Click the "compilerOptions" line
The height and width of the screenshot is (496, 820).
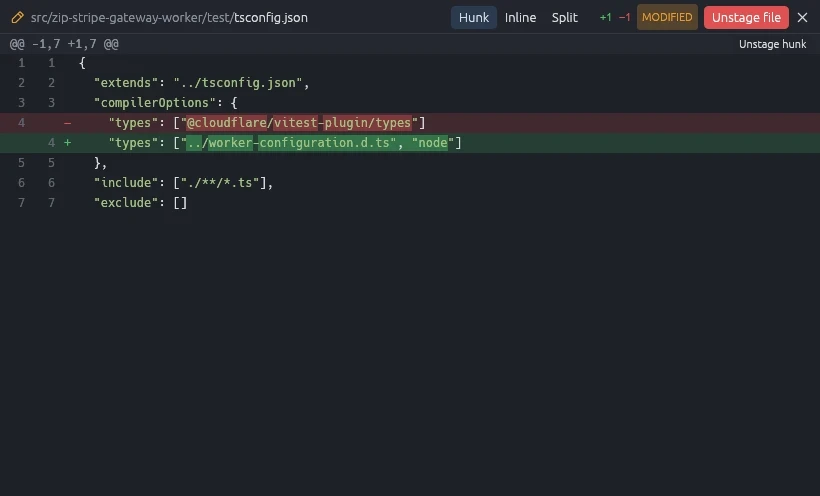[410, 103]
